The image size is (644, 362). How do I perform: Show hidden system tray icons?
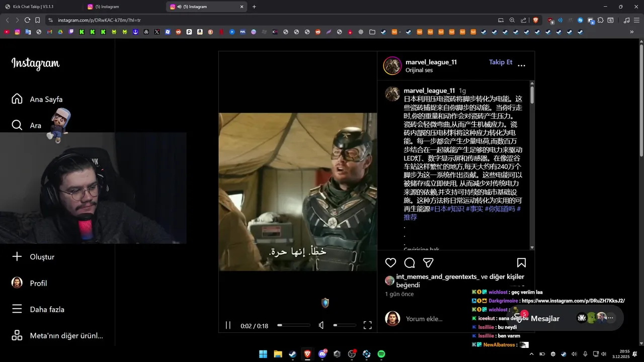[531, 354]
